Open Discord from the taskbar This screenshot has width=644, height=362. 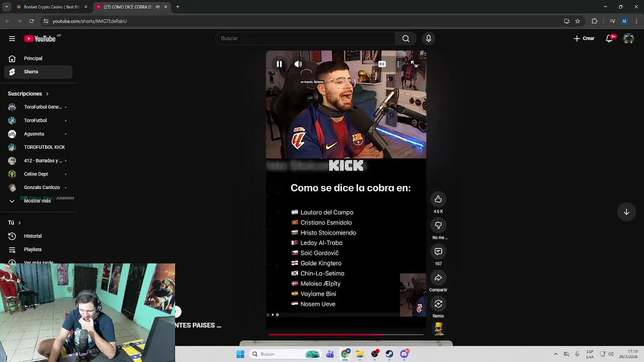(x=404, y=354)
